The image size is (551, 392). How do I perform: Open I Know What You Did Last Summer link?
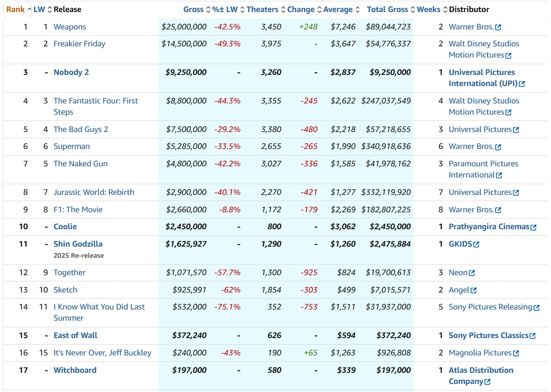[x=99, y=313]
